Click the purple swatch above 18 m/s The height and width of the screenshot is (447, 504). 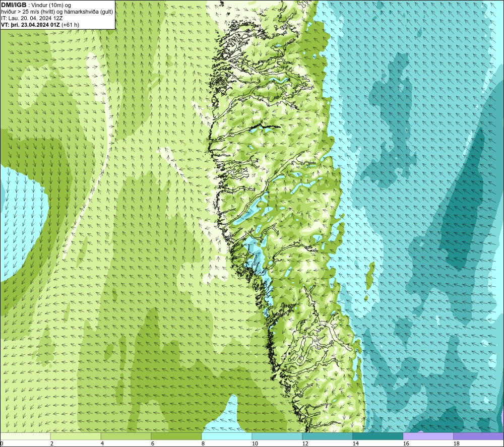[x=478, y=436]
